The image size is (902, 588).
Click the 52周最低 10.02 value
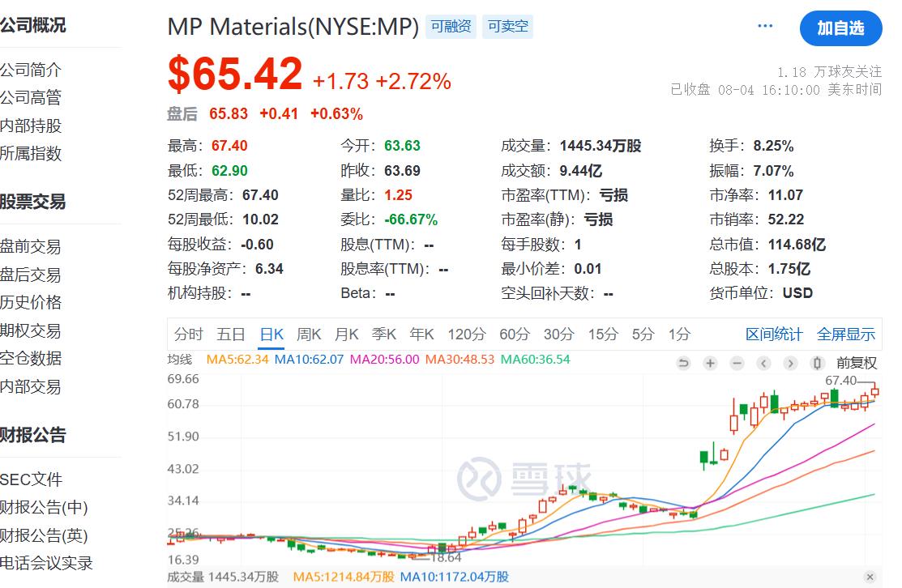(261, 219)
